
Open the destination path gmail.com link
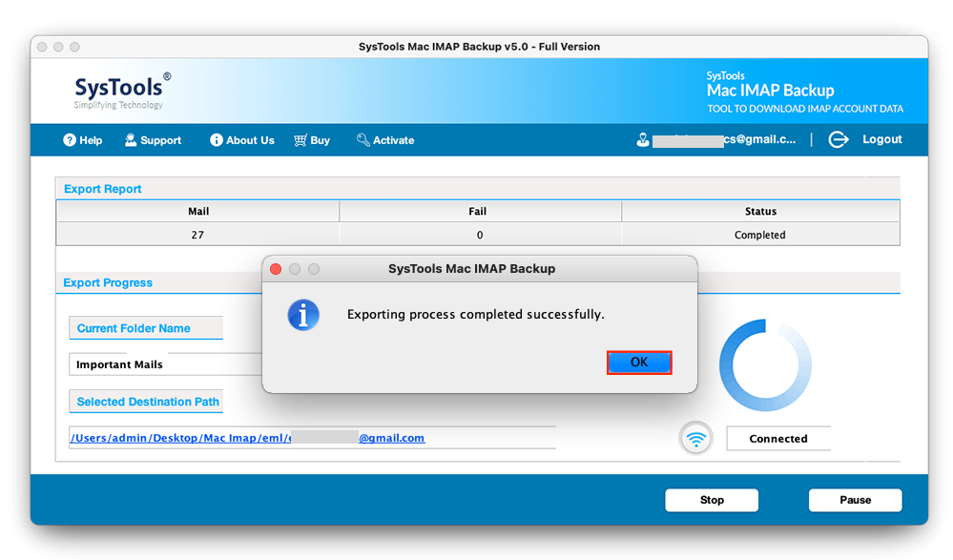pos(247,438)
